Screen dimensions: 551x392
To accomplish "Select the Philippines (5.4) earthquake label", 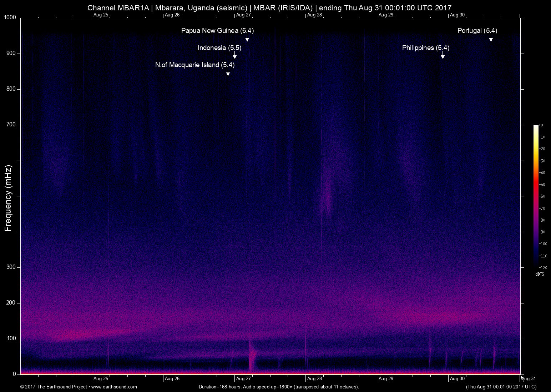I will [425, 48].
